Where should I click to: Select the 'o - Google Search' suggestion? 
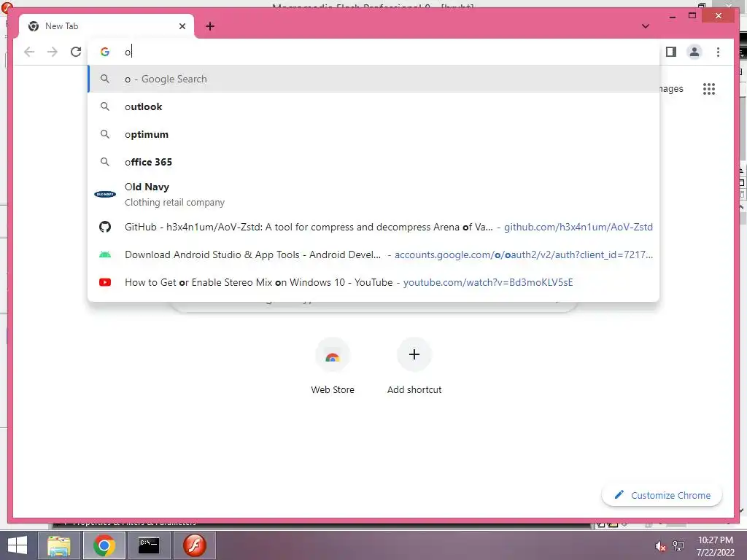click(x=373, y=79)
